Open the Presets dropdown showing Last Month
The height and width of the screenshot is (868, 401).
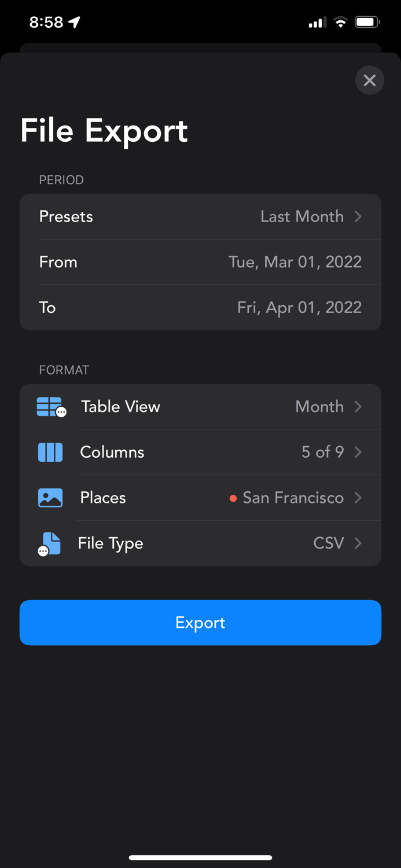coord(302,216)
